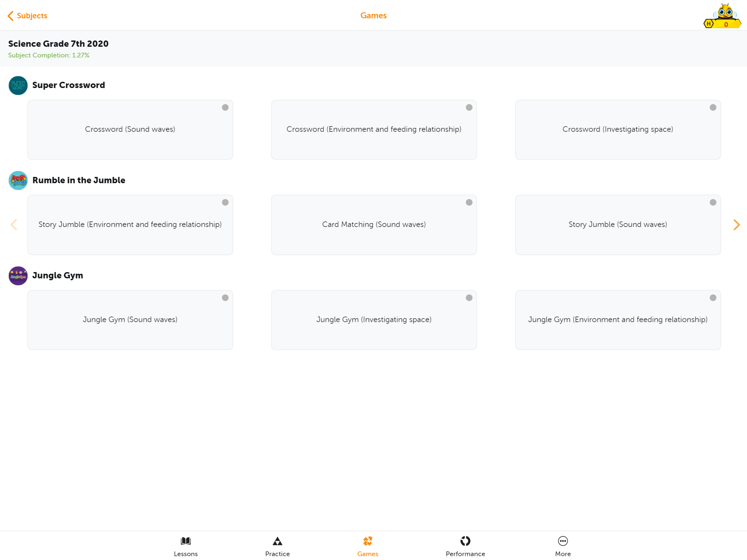Switch to the Practice tab
The width and height of the screenshot is (747, 560).
pos(277,547)
